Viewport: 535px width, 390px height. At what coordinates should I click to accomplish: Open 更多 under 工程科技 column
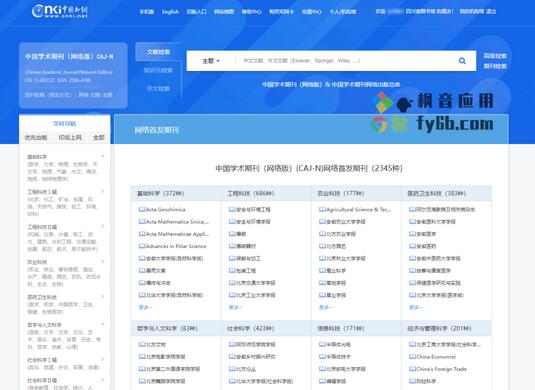(x=235, y=307)
